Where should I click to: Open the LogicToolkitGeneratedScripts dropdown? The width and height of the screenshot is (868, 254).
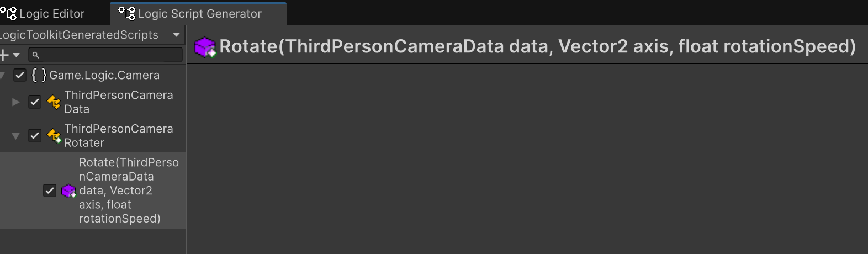pos(176,35)
